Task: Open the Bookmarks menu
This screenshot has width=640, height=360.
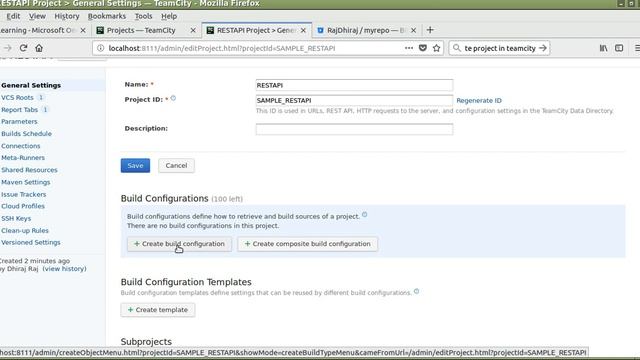Action: (x=107, y=16)
